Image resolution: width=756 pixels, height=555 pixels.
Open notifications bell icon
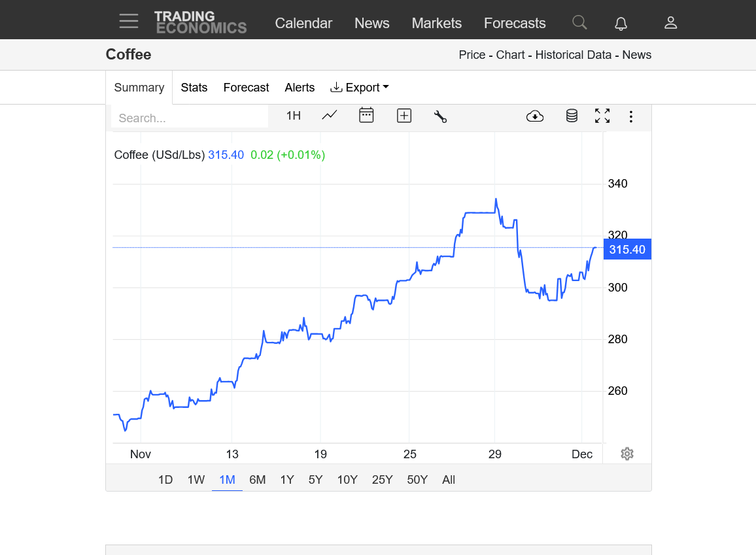click(x=621, y=24)
